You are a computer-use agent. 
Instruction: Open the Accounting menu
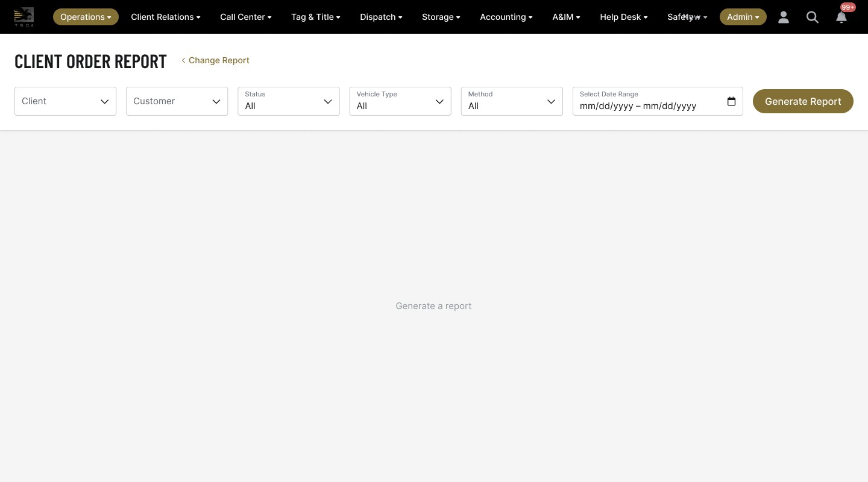coord(506,17)
